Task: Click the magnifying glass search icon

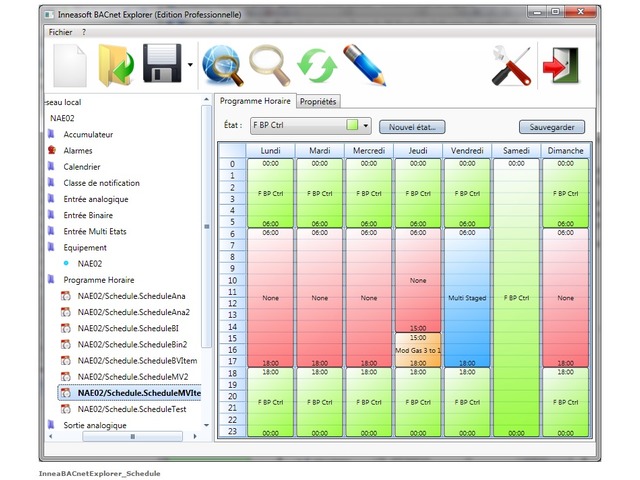Action: coord(268,67)
